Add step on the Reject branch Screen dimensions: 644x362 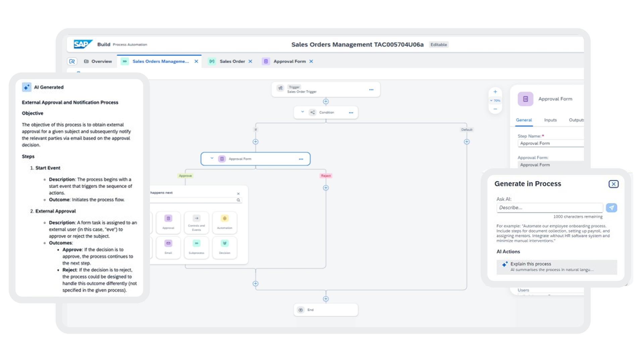(326, 188)
